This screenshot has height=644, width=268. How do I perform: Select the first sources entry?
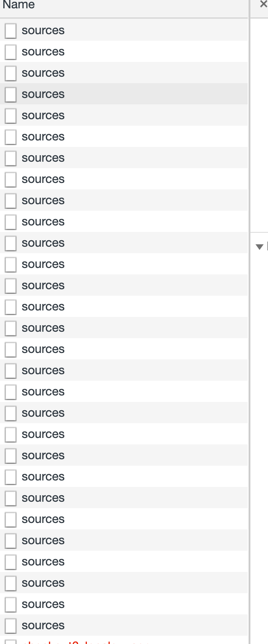click(43, 30)
